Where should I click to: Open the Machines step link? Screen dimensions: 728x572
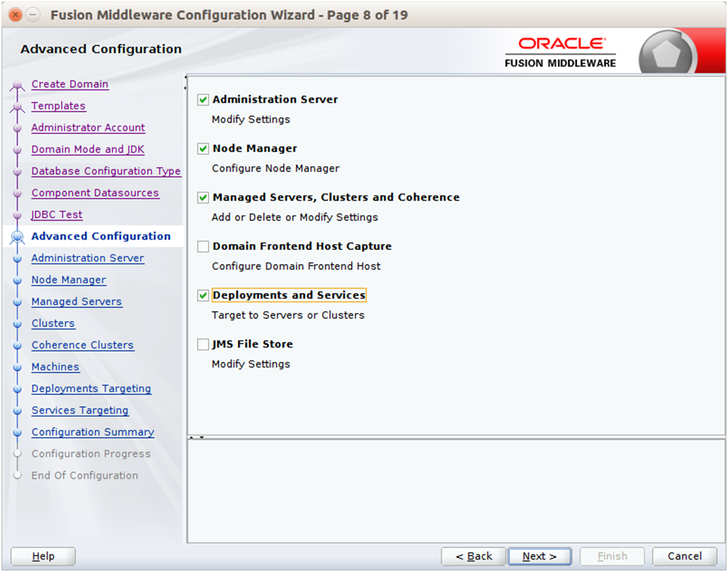55,367
